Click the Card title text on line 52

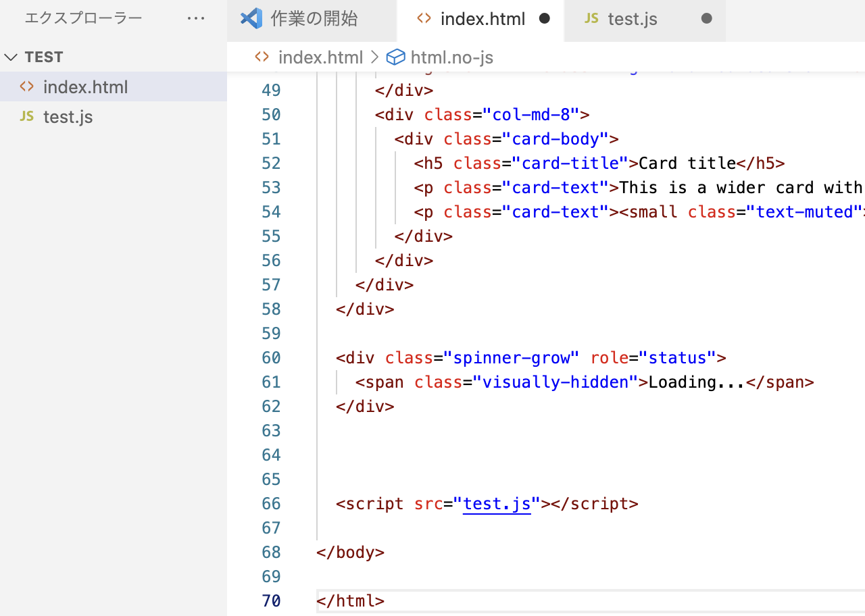click(687, 163)
